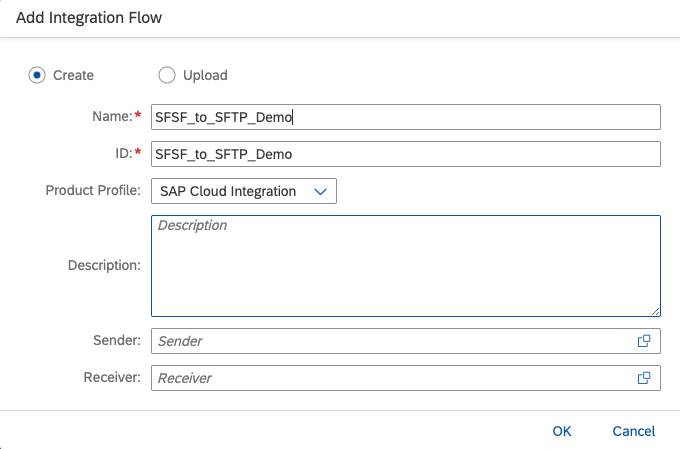Screen dimensions: 680x449
Task: Expand the Product Profile chevron arrow
Action: (x=320, y=191)
